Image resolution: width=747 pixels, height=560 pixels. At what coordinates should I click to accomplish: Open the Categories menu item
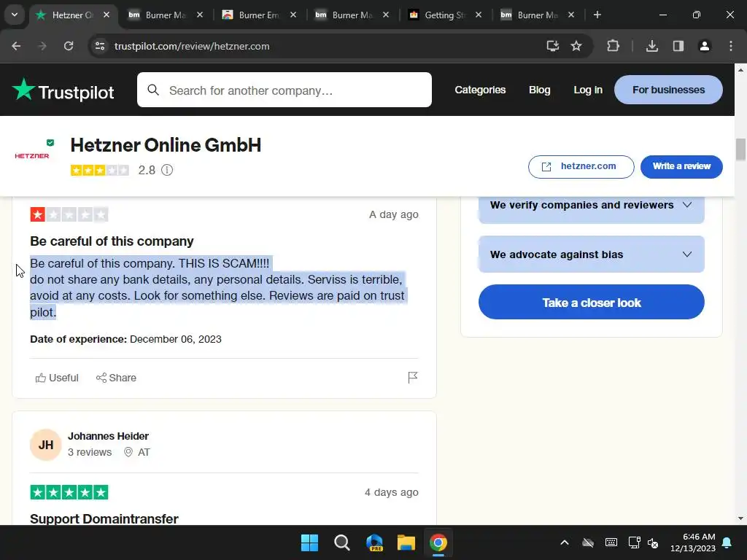pyautogui.click(x=480, y=90)
